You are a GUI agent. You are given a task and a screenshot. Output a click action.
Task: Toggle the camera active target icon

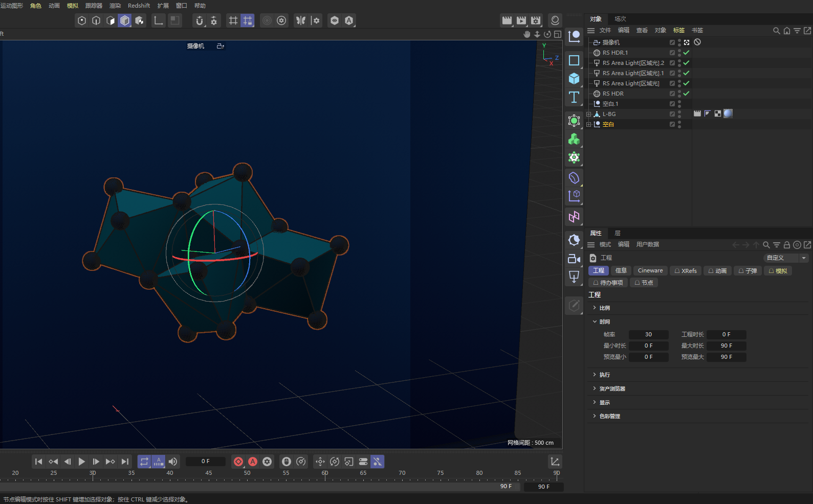(687, 42)
